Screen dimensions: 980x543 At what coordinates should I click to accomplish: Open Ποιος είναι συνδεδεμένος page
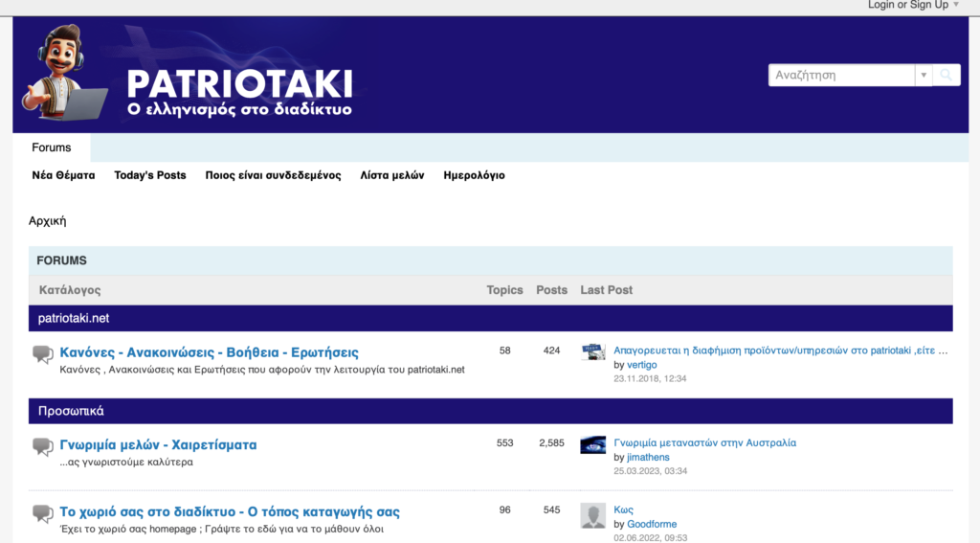[273, 175]
